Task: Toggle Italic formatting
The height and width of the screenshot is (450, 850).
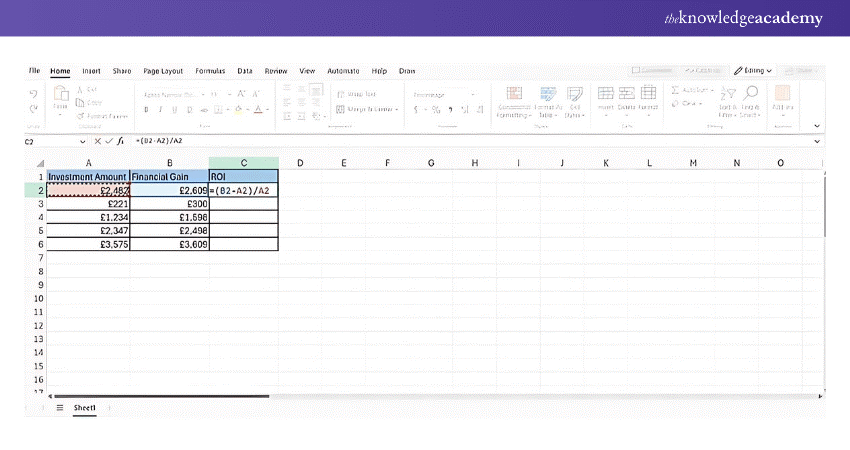Action: [x=159, y=109]
